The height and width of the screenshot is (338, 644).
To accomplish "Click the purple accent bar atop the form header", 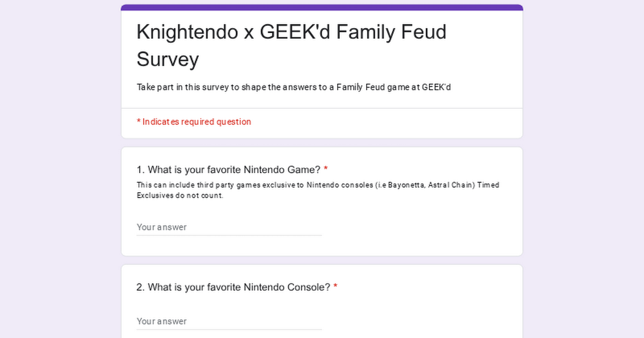I will [x=322, y=8].
